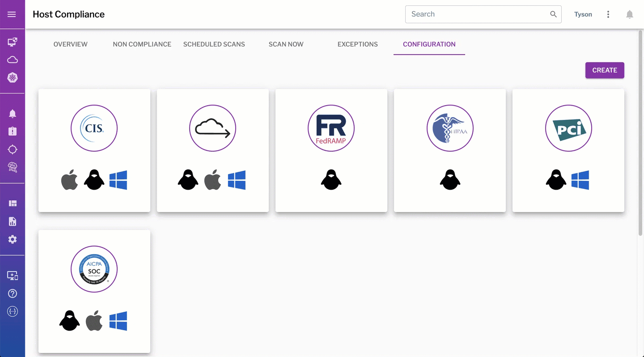Select the Linux icon on SOC card
Image resolution: width=644 pixels, height=357 pixels.
70,321
